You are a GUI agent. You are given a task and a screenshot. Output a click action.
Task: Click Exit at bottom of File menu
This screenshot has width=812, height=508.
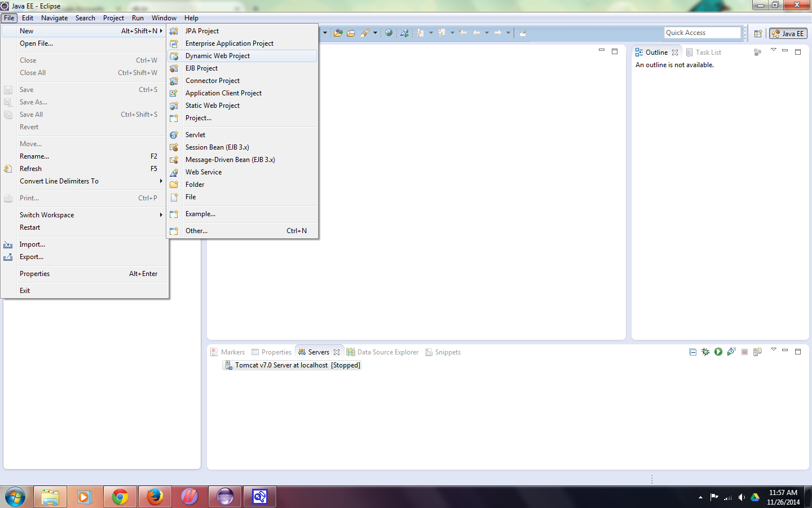click(x=85, y=291)
